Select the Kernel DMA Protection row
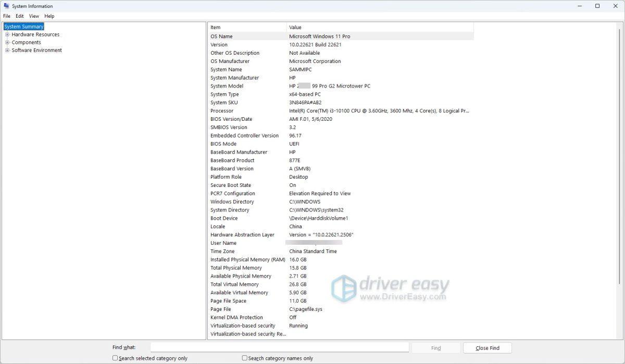625x364 pixels. tap(341, 317)
